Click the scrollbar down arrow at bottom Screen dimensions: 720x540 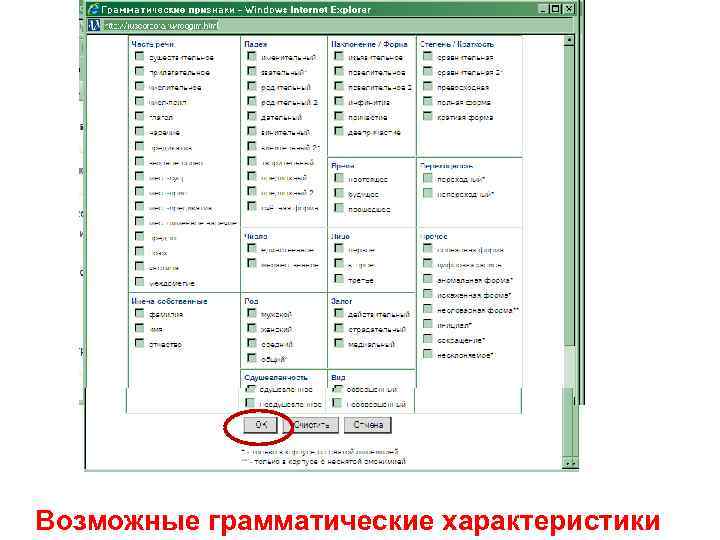click(x=569, y=464)
